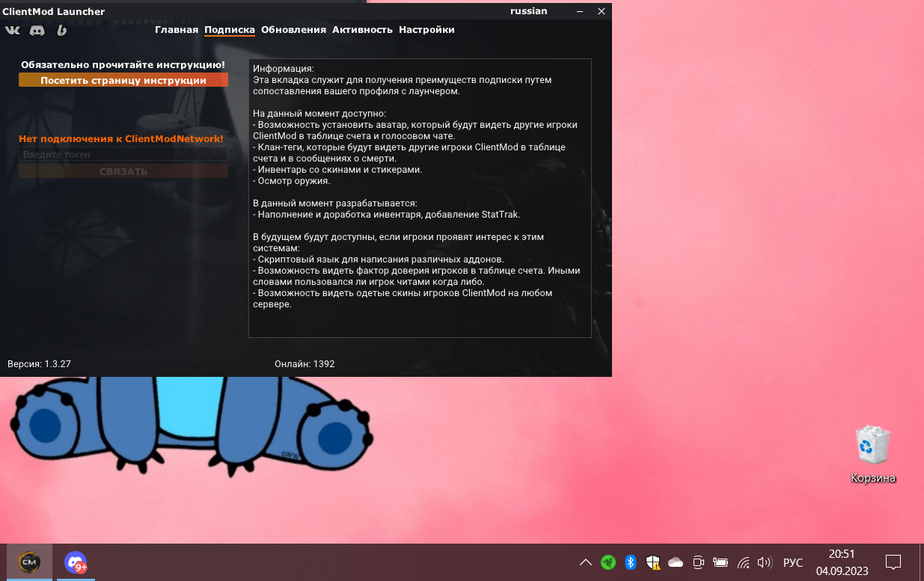Open the Discord server icon in launcher
This screenshot has width=924, height=581.
37,30
